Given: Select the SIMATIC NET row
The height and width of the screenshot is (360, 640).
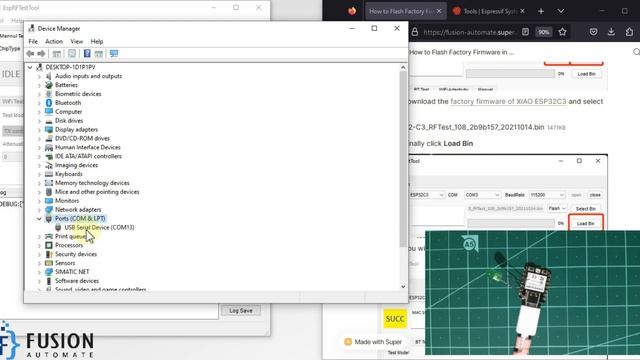Looking at the screenshot, I should pyautogui.click(x=72, y=271).
